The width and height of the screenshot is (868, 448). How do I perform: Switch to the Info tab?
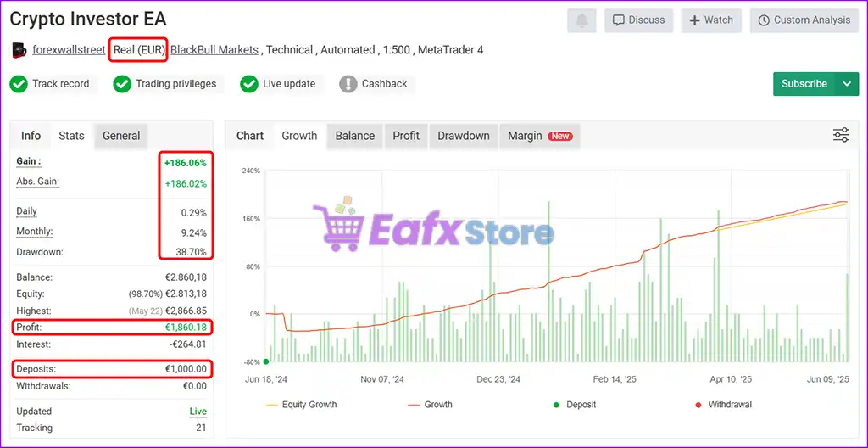pyautogui.click(x=31, y=136)
